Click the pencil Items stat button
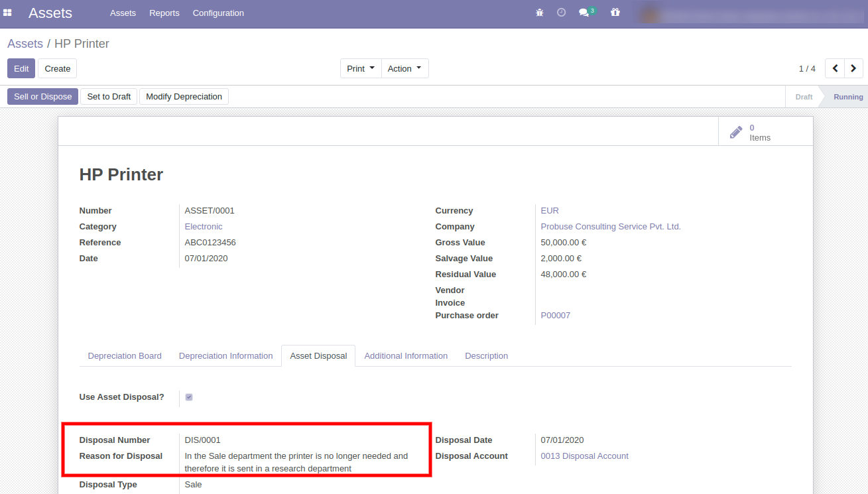868x494 pixels. click(x=765, y=132)
